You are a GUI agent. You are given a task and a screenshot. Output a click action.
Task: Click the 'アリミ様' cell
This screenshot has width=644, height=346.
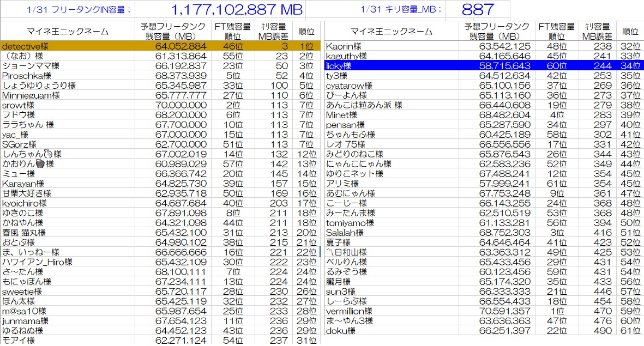coord(392,184)
